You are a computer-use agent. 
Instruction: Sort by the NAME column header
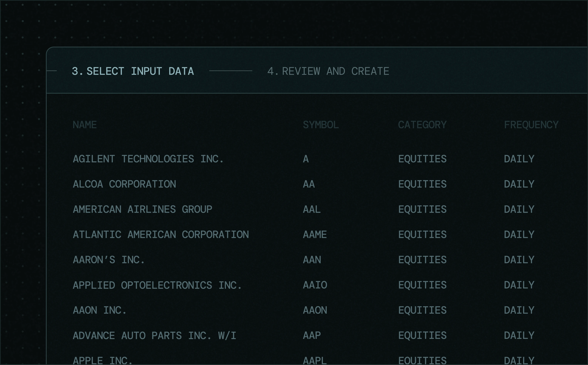85,125
